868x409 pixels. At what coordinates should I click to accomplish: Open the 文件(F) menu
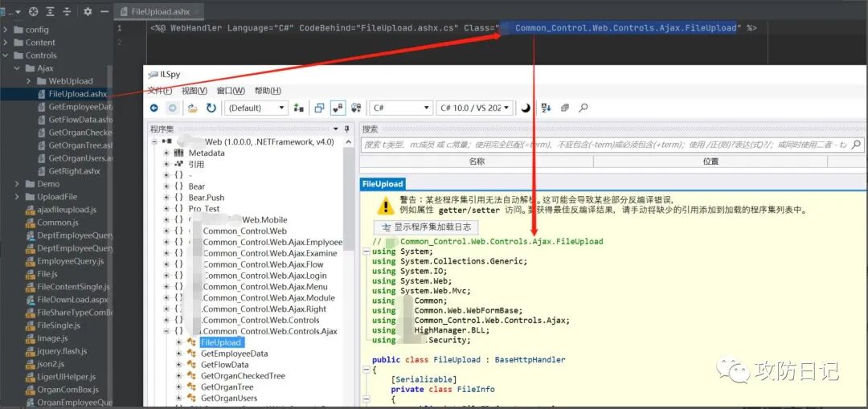(159, 91)
